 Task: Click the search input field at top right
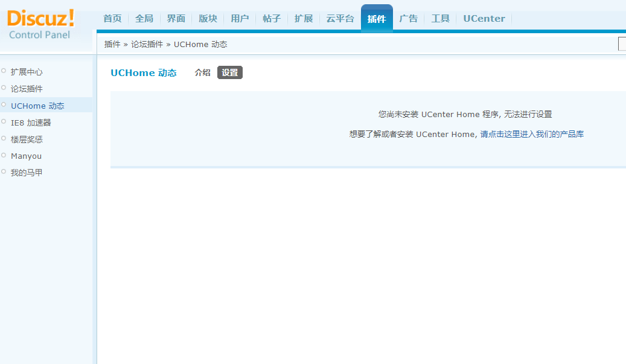tap(622, 44)
